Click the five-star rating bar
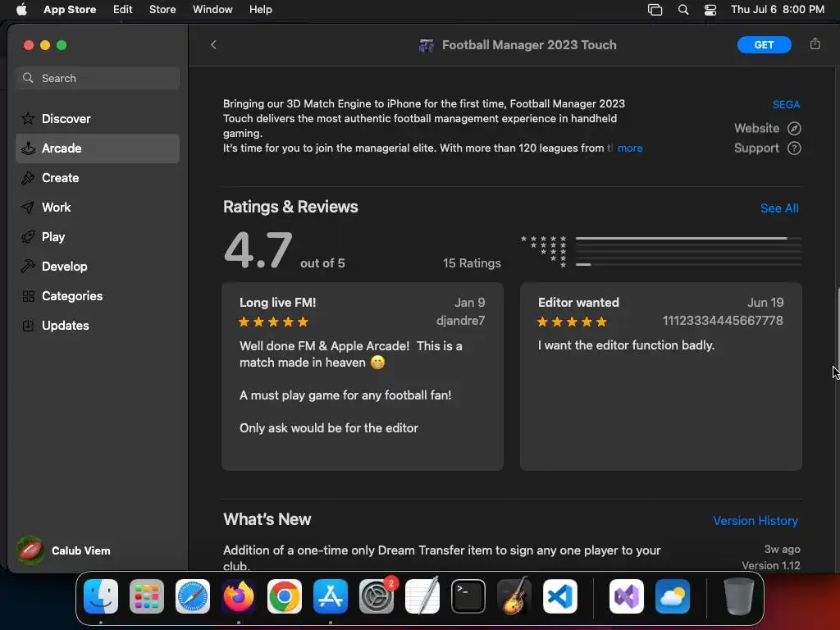The image size is (840, 630). tap(688, 239)
